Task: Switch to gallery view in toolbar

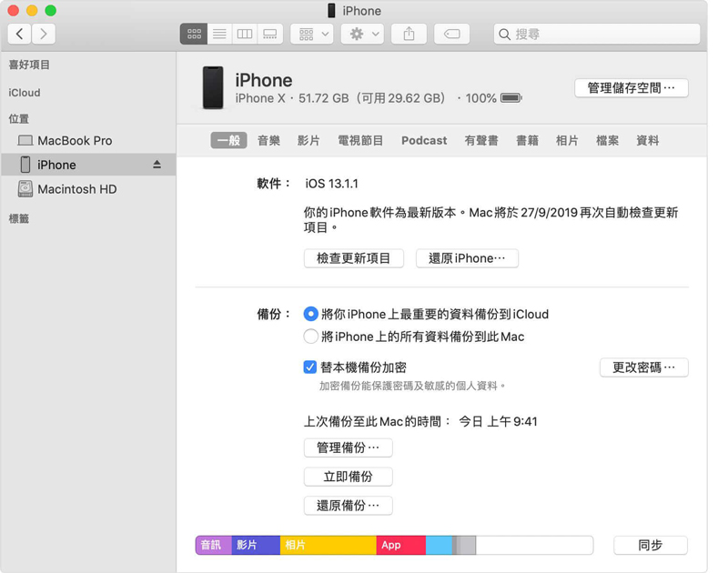Action: click(x=270, y=34)
